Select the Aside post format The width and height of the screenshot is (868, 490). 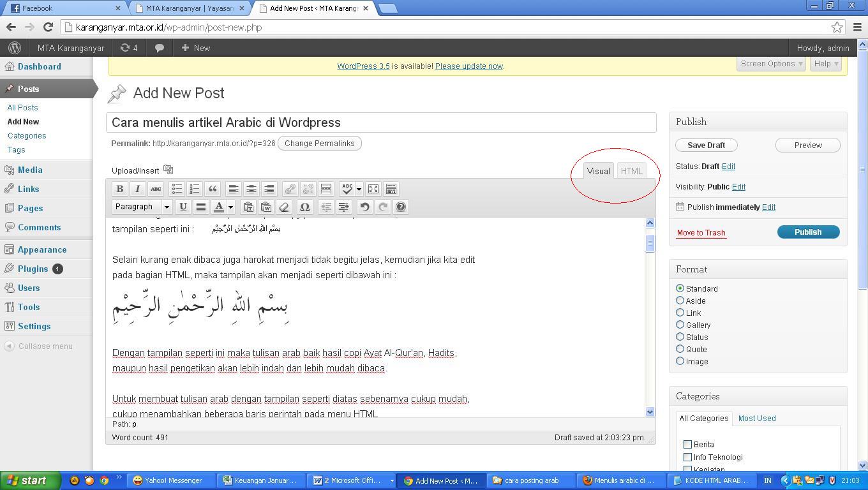click(680, 301)
